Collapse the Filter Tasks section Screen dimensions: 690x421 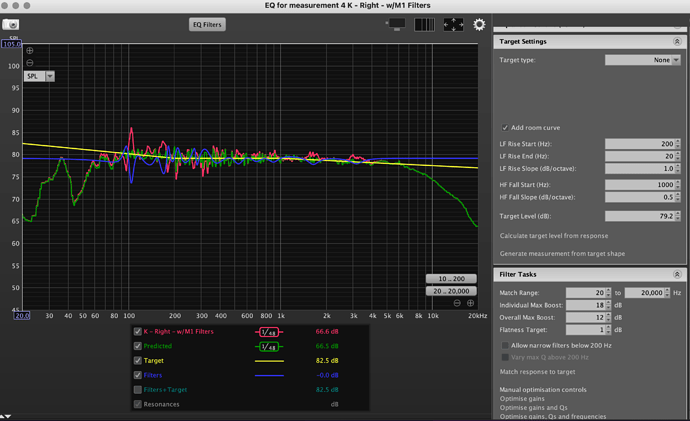(x=677, y=275)
